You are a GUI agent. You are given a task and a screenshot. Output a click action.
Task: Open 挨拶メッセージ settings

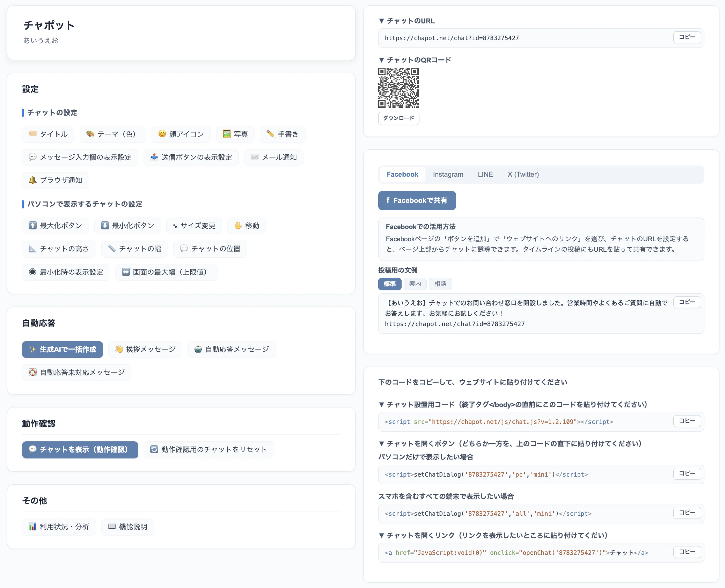(x=145, y=350)
